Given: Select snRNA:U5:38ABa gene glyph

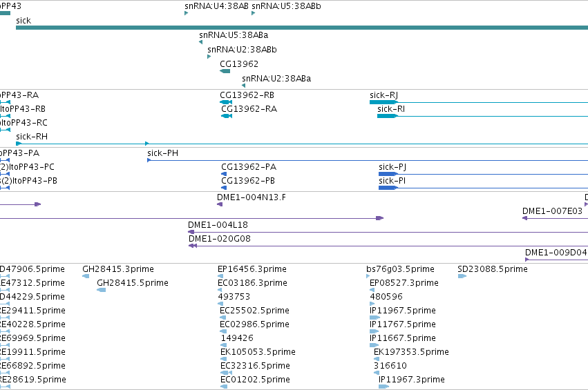Looking at the screenshot, I should point(200,42).
